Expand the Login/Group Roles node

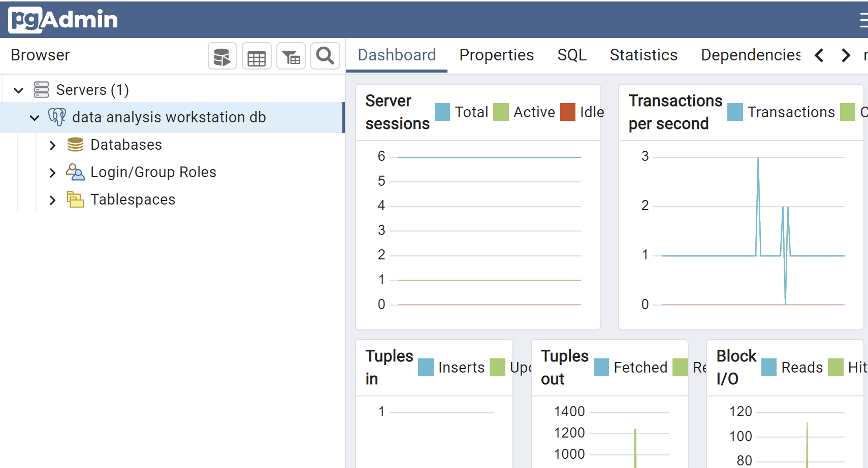[x=52, y=173]
